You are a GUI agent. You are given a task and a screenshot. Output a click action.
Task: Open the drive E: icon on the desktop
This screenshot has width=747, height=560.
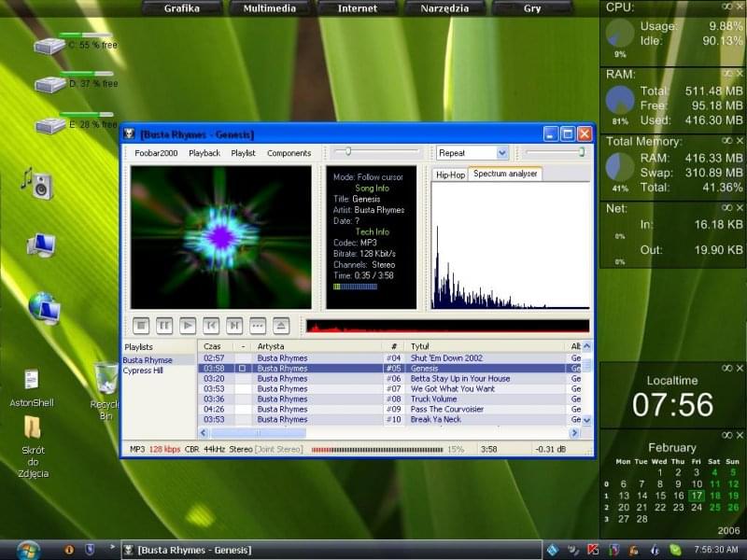51,126
